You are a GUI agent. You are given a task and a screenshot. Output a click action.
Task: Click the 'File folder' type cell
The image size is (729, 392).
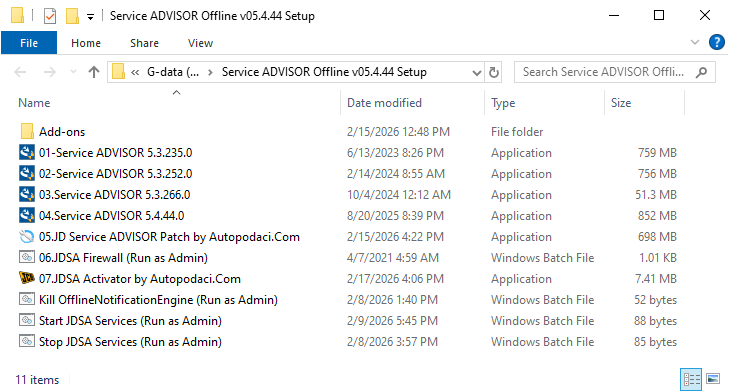(x=517, y=132)
